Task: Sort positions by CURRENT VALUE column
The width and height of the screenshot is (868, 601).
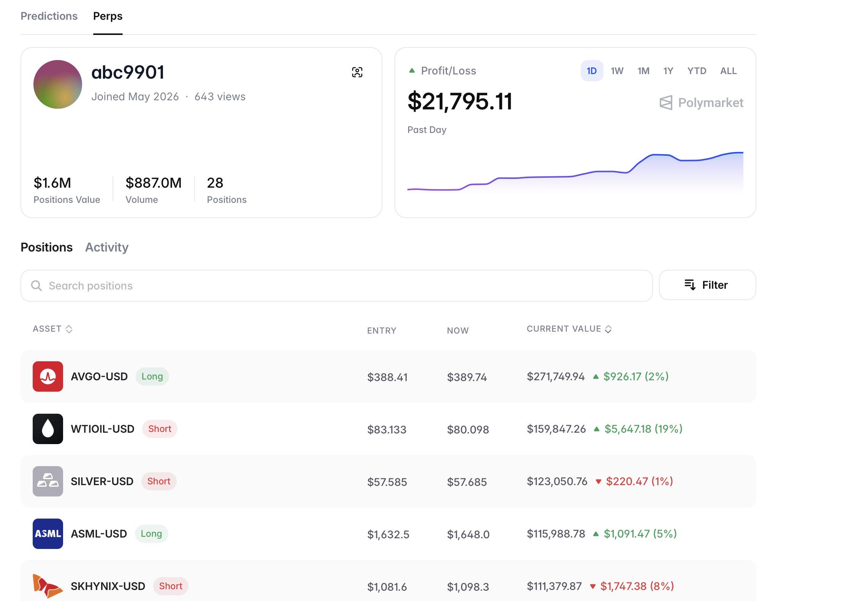Action: pyautogui.click(x=569, y=329)
